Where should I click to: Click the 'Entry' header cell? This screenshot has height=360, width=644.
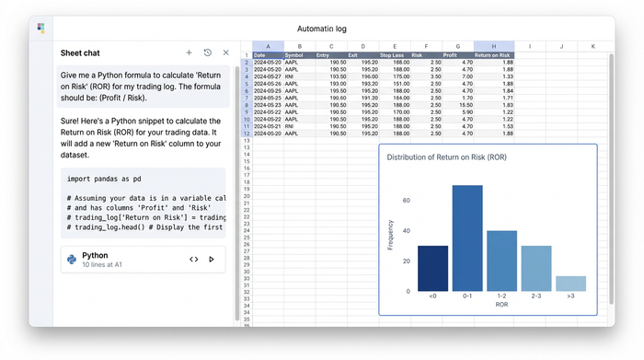click(x=331, y=55)
